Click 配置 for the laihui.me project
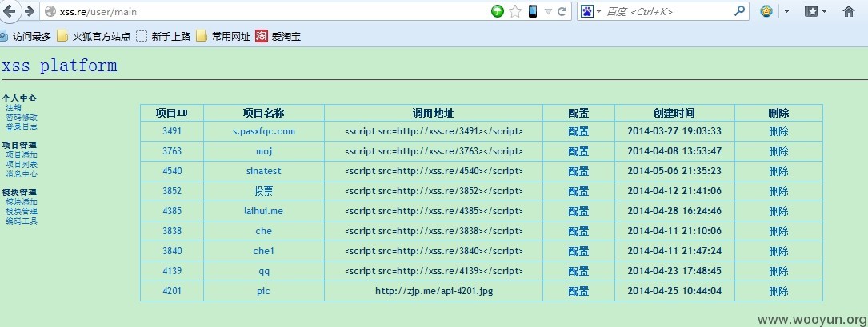The height and width of the screenshot is (327, 868). [578, 211]
